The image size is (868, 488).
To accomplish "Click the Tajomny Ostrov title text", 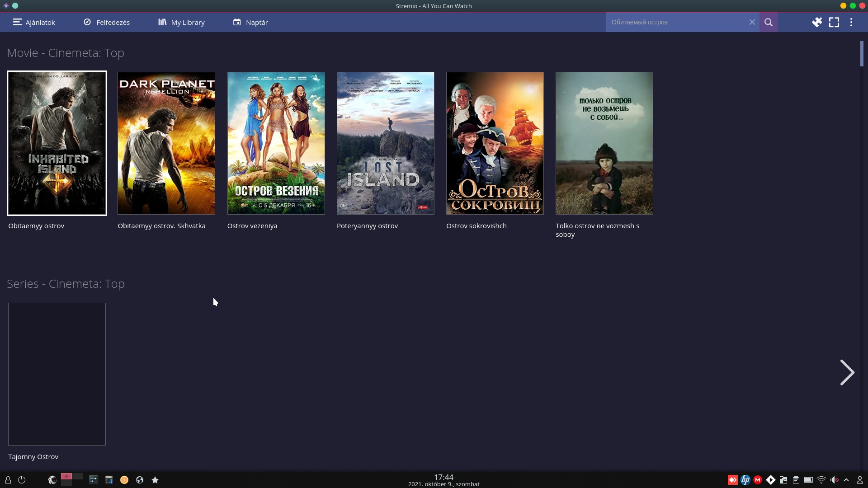I will click(x=33, y=457).
